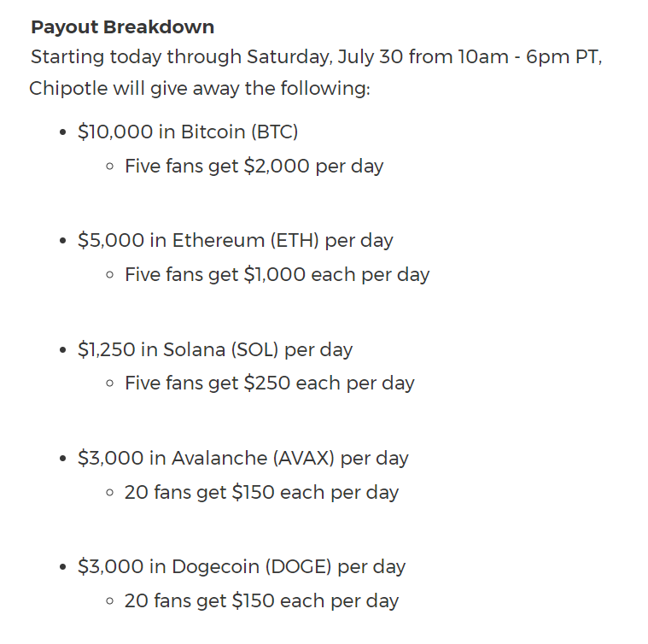Click the "Dogecoin (DOGE)" text

(252, 567)
